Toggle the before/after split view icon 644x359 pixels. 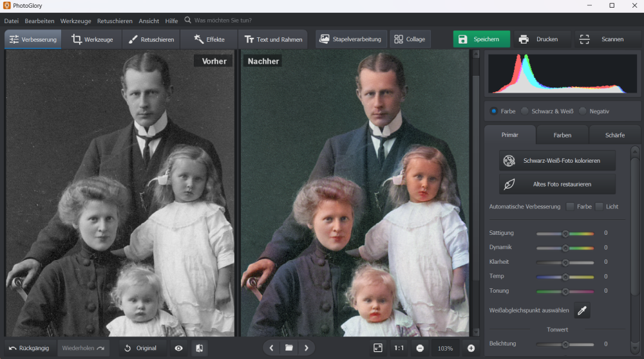pyautogui.click(x=199, y=348)
